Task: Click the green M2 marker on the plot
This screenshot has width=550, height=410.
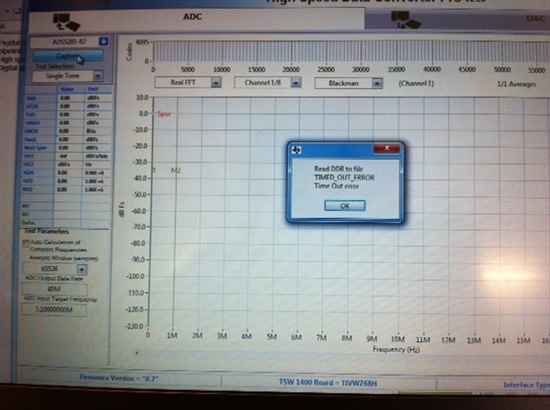Action: [x=176, y=170]
